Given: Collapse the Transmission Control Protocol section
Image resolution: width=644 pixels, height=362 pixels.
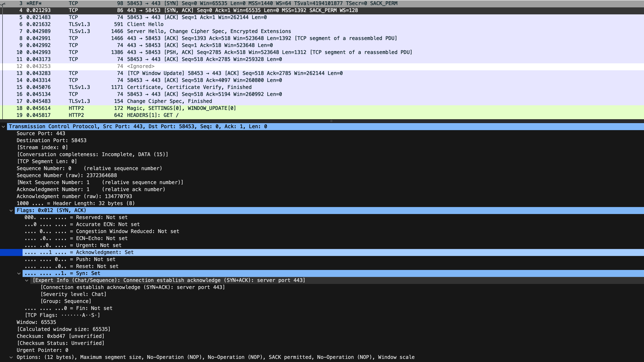Looking at the screenshot, I should [x=3, y=127].
